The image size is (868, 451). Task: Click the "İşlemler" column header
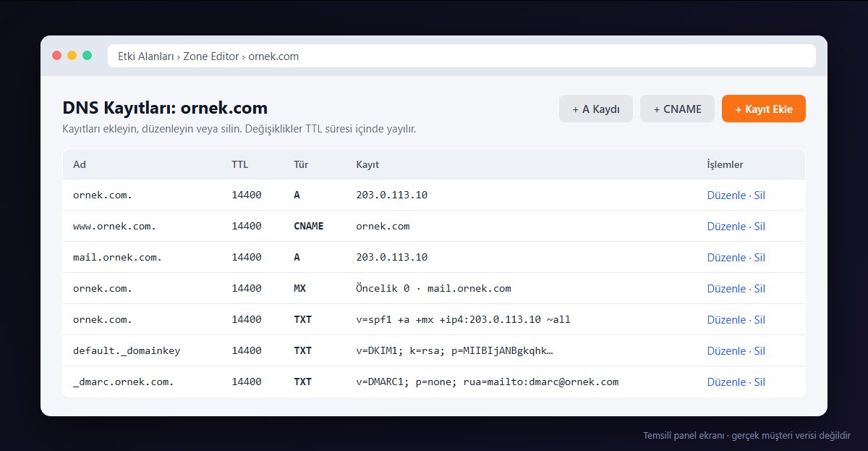(x=725, y=164)
